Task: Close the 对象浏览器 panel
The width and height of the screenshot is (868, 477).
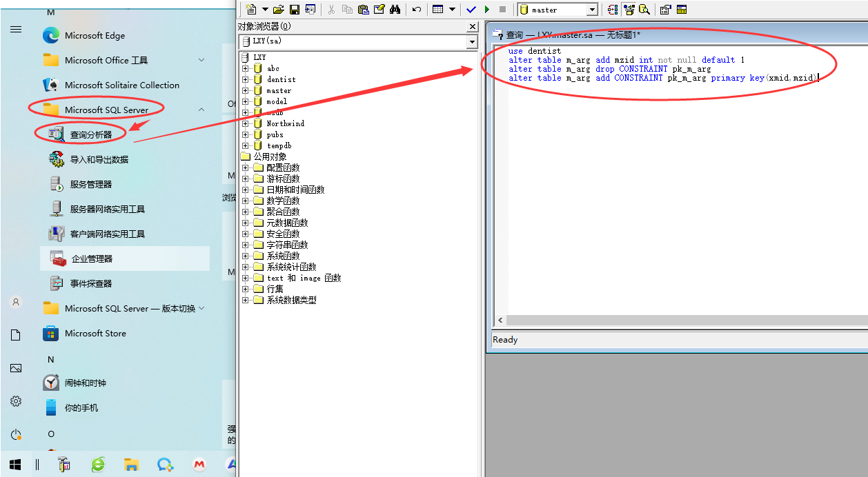Action: [x=473, y=27]
